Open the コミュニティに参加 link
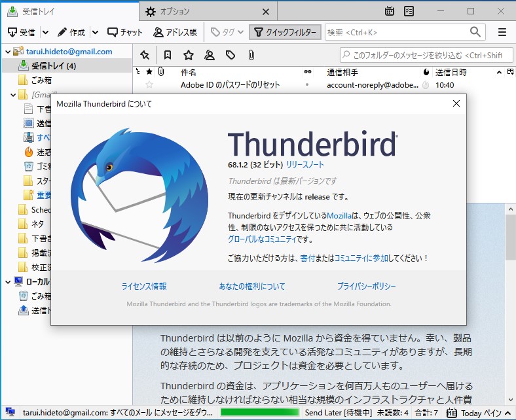 click(361, 258)
